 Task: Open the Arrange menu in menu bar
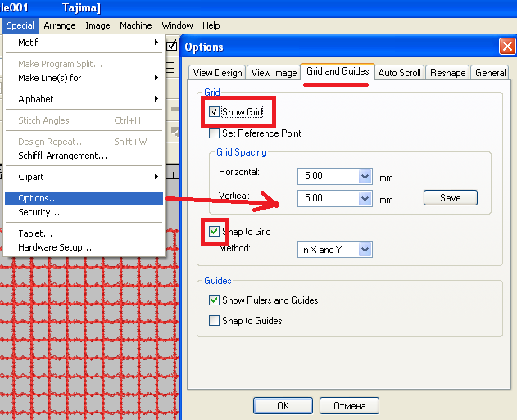click(x=60, y=25)
